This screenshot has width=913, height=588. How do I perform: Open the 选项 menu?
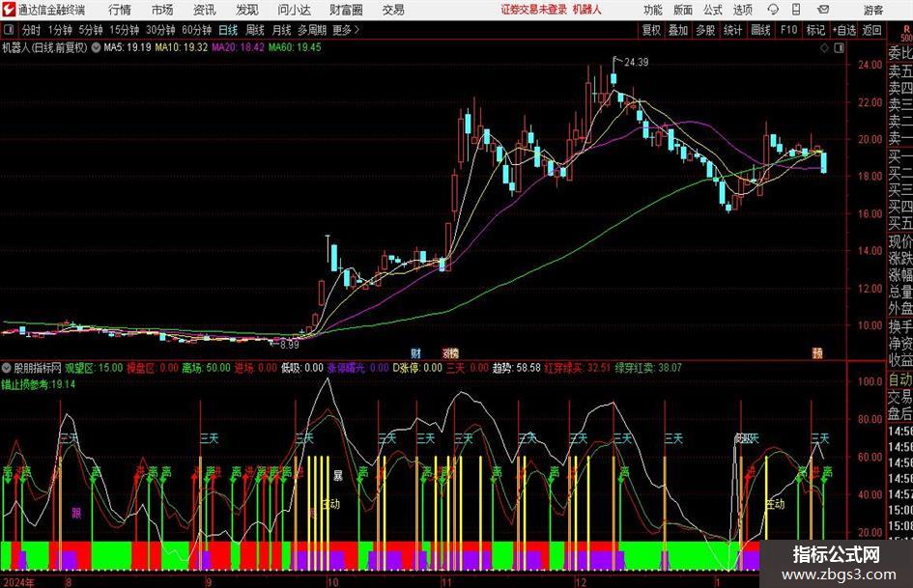(x=742, y=10)
